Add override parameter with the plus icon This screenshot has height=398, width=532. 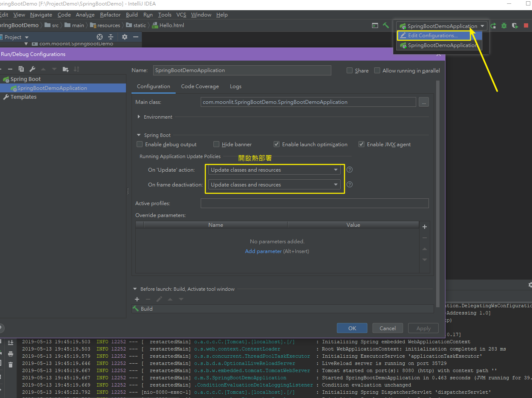[x=425, y=227]
